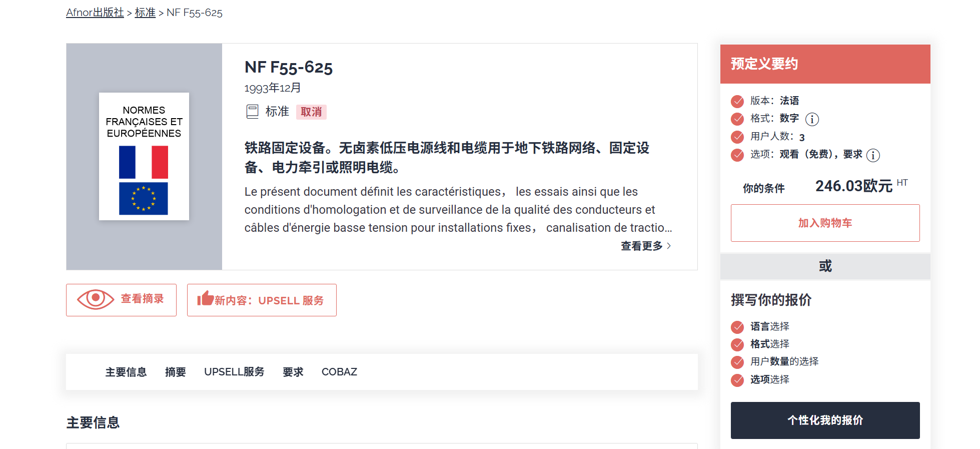Click the checkmark beside 用户人数
Image resolution: width=980 pixels, height=449 pixels.
click(x=737, y=137)
